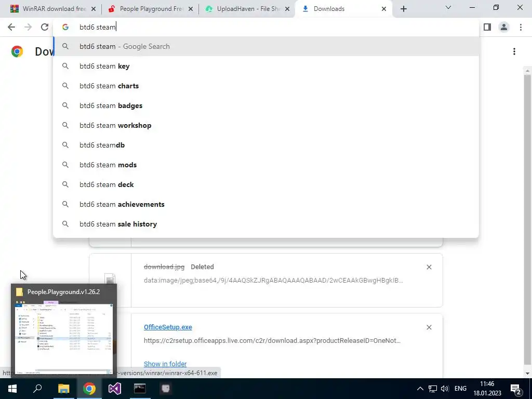Open the OfficeSetup.exe download link
This screenshot has width=532, height=399.
(x=168, y=327)
